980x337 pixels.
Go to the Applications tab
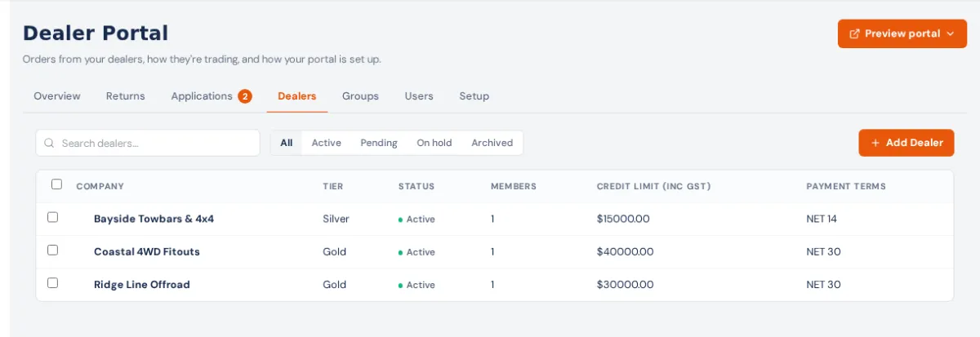pos(211,96)
